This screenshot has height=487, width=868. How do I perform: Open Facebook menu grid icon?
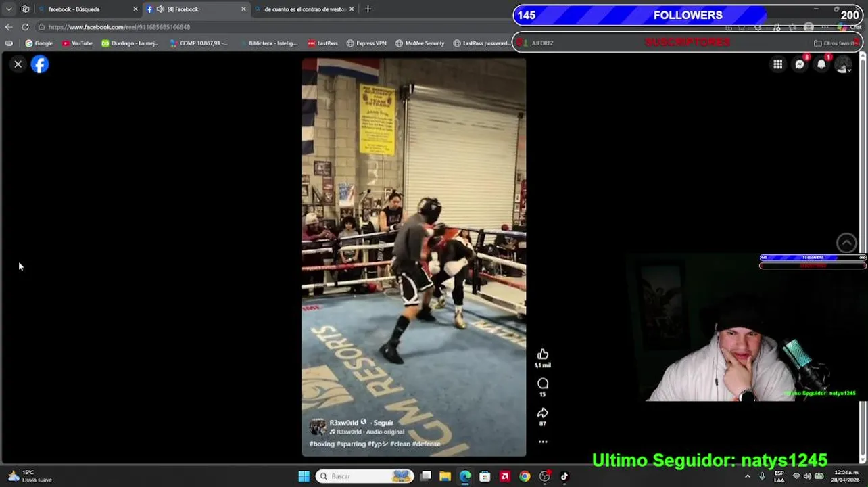tap(778, 64)
